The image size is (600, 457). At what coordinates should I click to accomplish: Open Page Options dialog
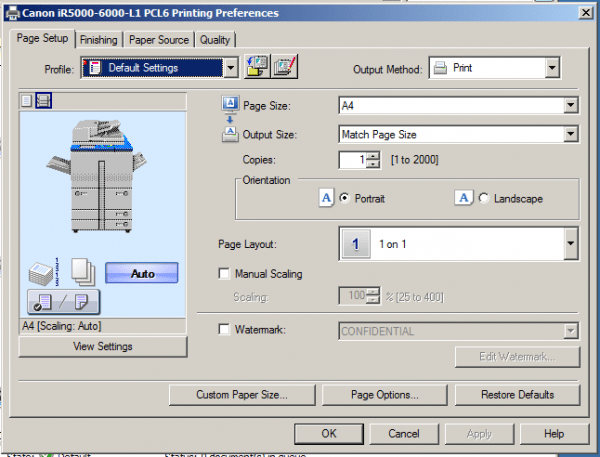385,395
